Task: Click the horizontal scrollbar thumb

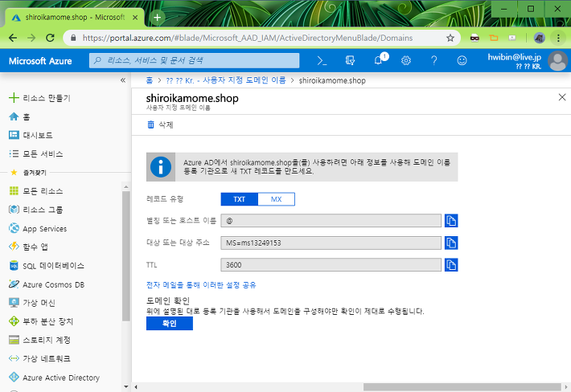Action: click(462, 387)
